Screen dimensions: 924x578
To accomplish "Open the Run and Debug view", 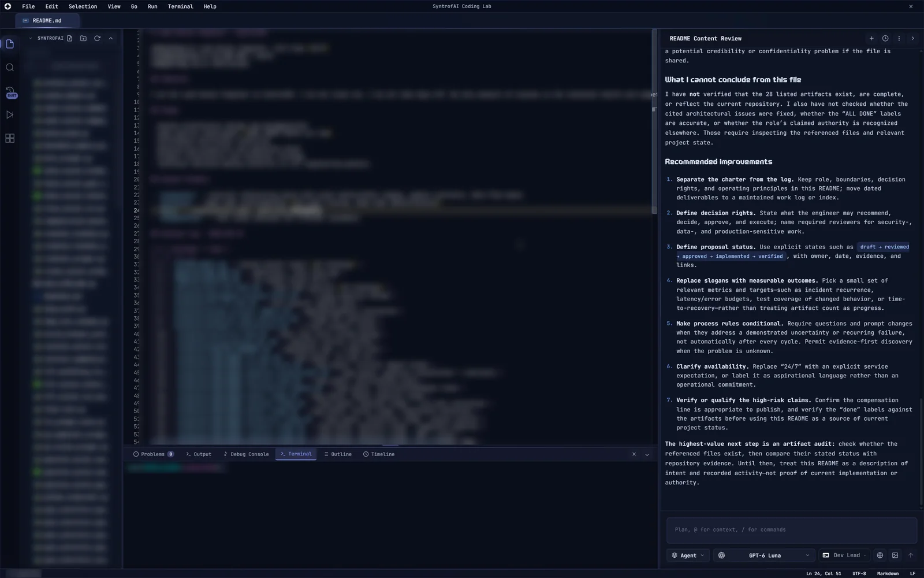I will click(x=10, y=114).
